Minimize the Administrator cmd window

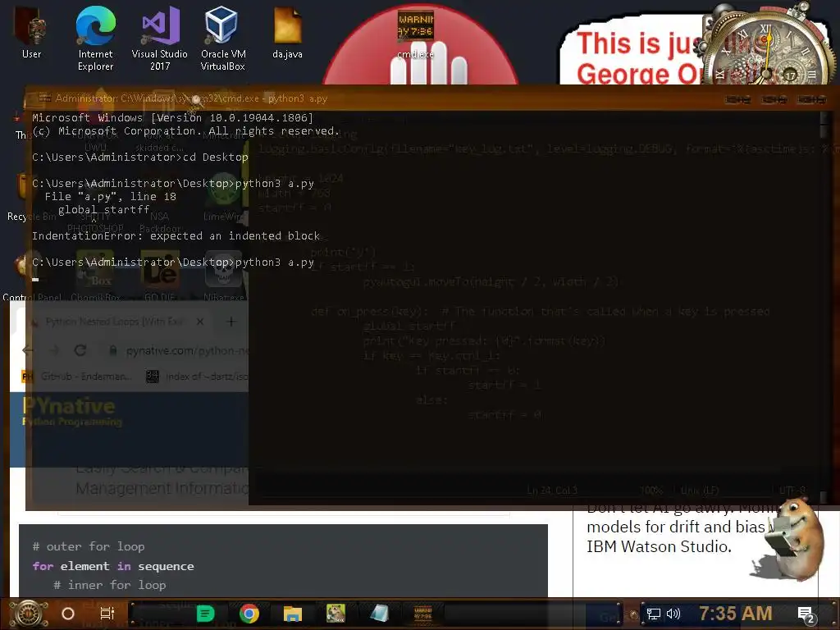click(x=737, y=99)
